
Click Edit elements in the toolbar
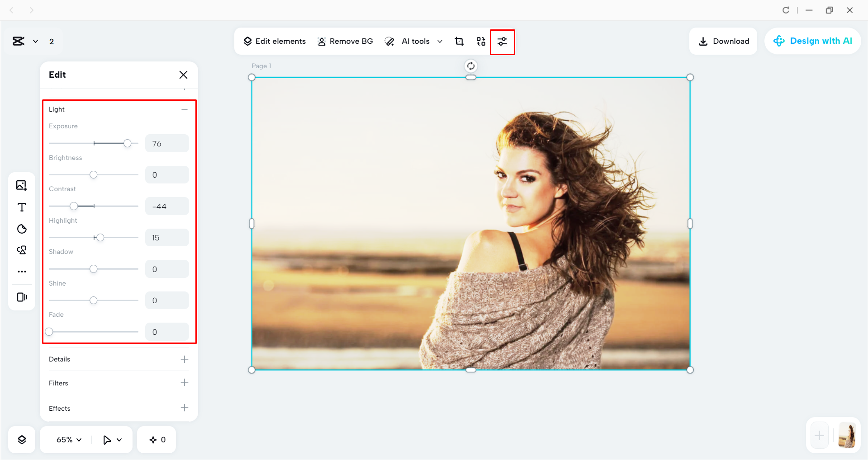tap(274, 41)
